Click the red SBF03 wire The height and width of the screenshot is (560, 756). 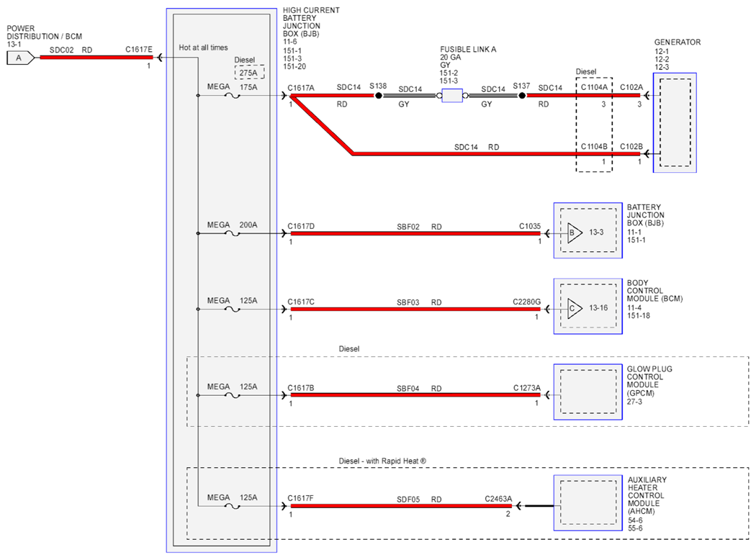coord(415,310)
